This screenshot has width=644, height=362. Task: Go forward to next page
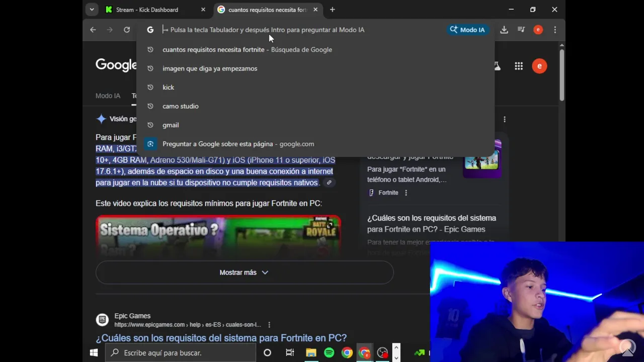pyautogui.click(x=110, y=30)
